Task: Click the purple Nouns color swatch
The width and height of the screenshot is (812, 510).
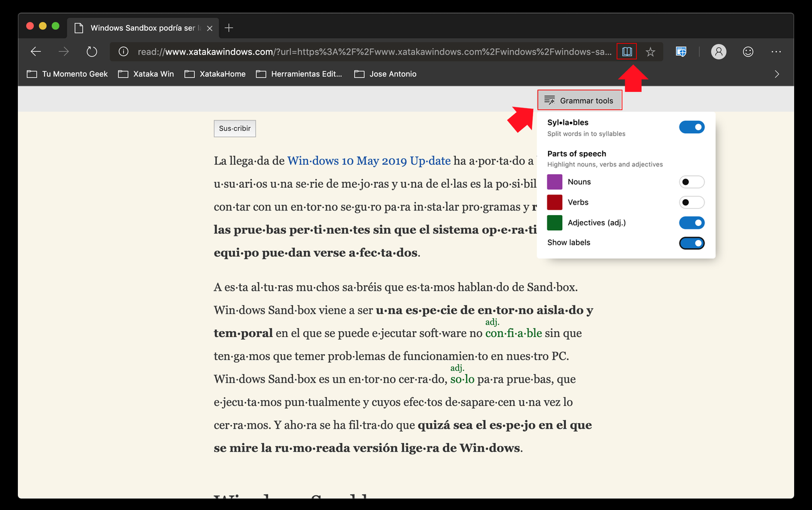Action: 555,182
